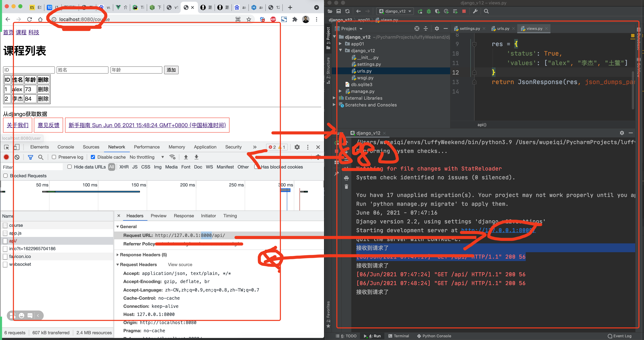The height and width of the screenshot is (340, 644).
Task: Click the Import HAR upload arrow icon
Action: (186, 157)
